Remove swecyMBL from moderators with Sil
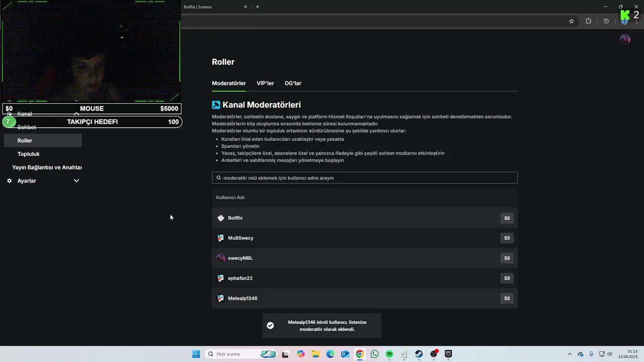Screen dimensions: 644x362 [x=507, y=258]
